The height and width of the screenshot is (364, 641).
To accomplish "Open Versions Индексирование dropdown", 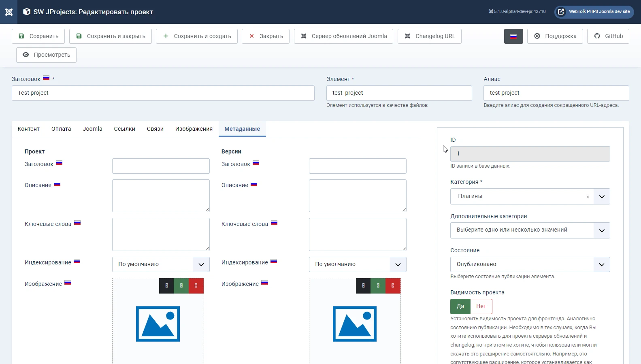I will coord(358,264).
